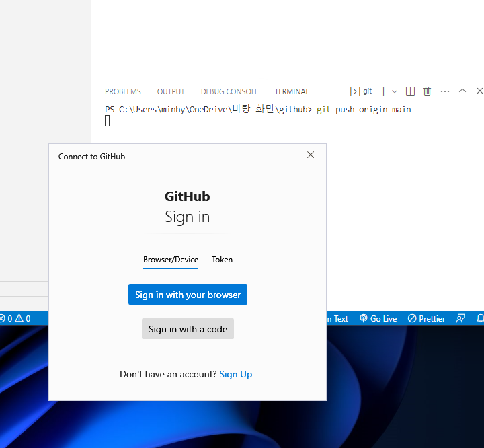Click the git terminal shell icon
This screenshot has height=448, width=484.
tap(355, 91)
